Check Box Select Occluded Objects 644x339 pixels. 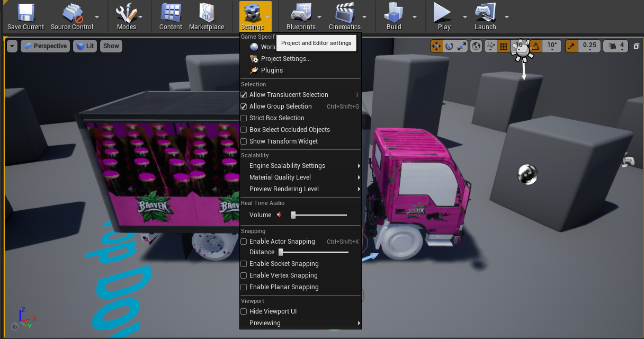coord(244,130)
